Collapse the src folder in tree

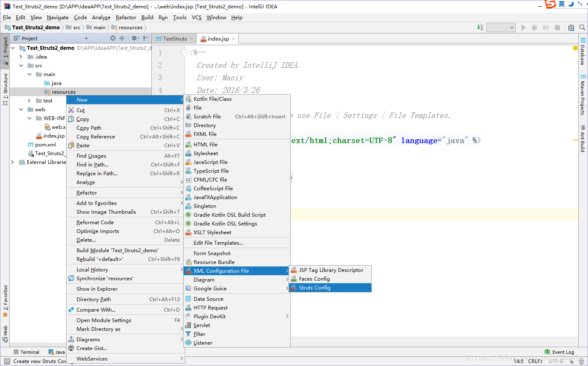click(21, 66)
